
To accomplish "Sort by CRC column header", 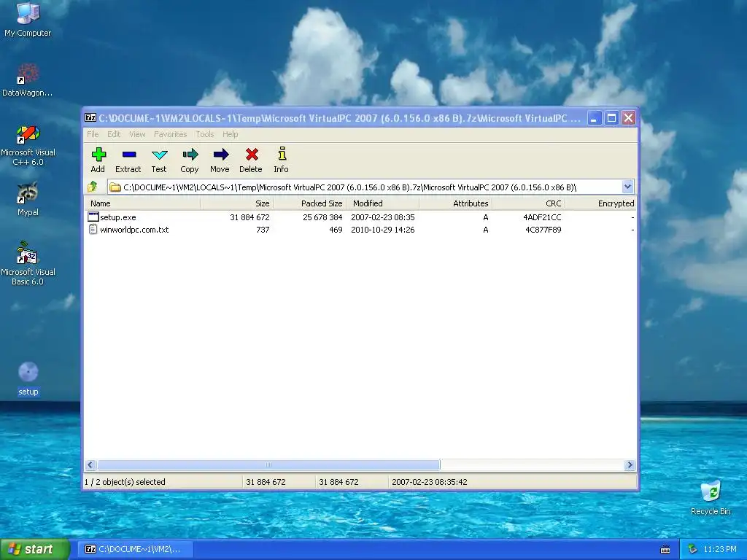I will pos(528,203).
